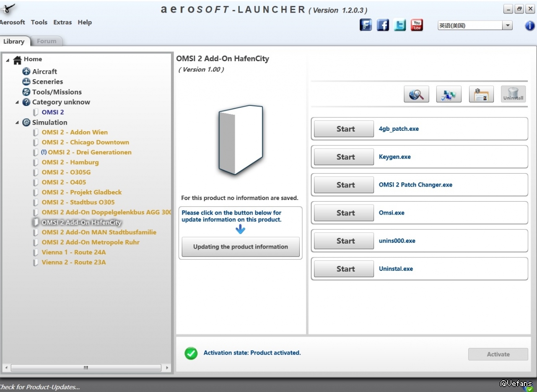Open the Aerosoft menu

coord(12,22)
